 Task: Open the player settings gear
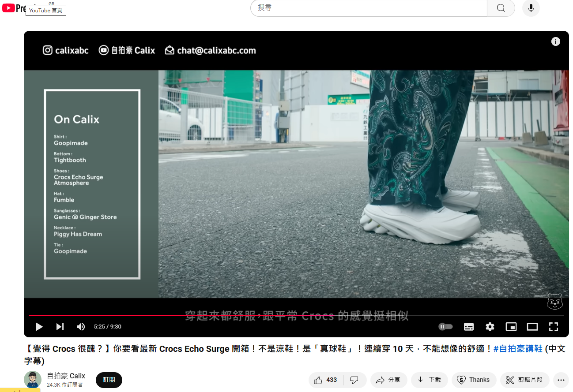(x=490, y=327)
